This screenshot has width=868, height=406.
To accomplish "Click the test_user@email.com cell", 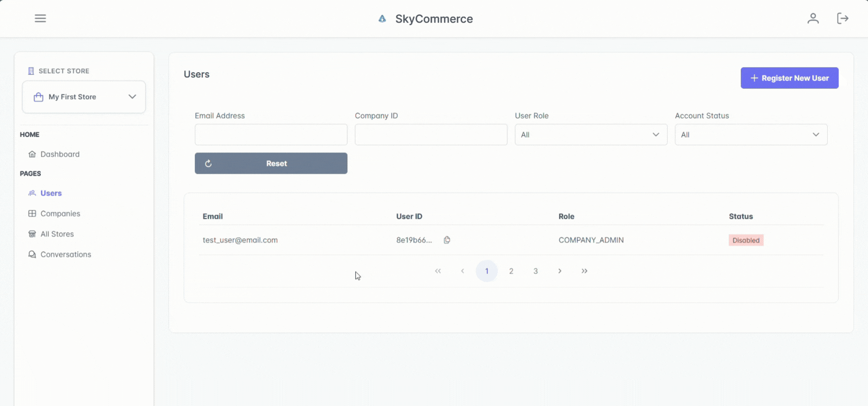I will pos(240,240).
